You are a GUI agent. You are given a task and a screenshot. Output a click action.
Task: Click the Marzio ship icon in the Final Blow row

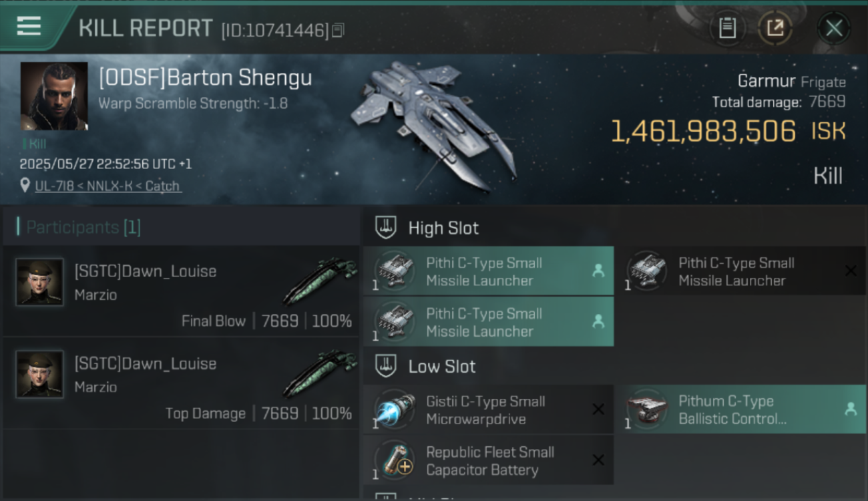click(319, 282)
